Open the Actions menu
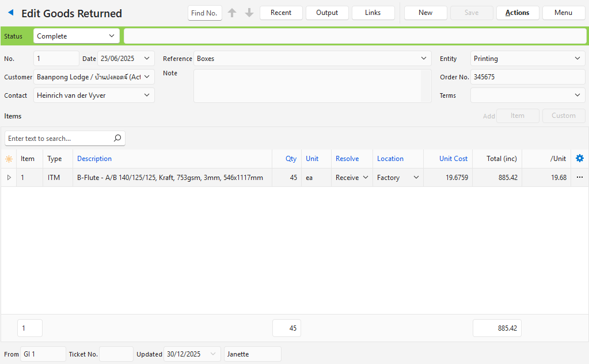 tap(517, 13)
